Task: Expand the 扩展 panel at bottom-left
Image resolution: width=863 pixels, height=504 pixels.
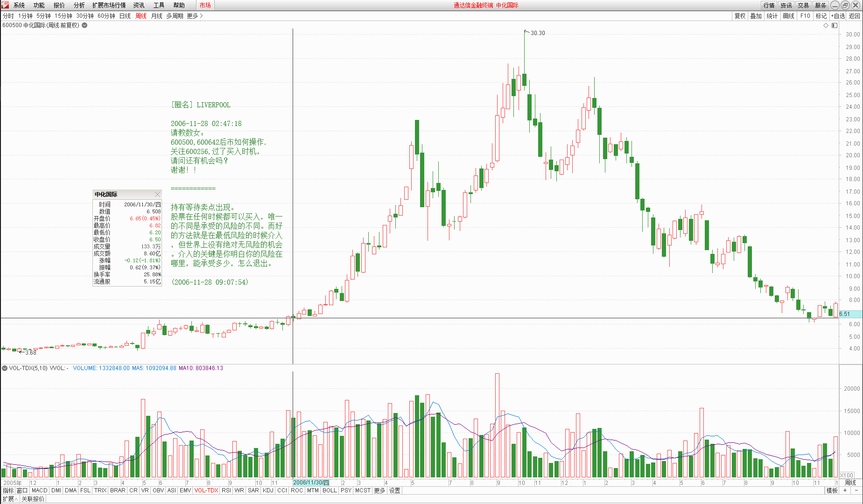Action: click(10, 499)
